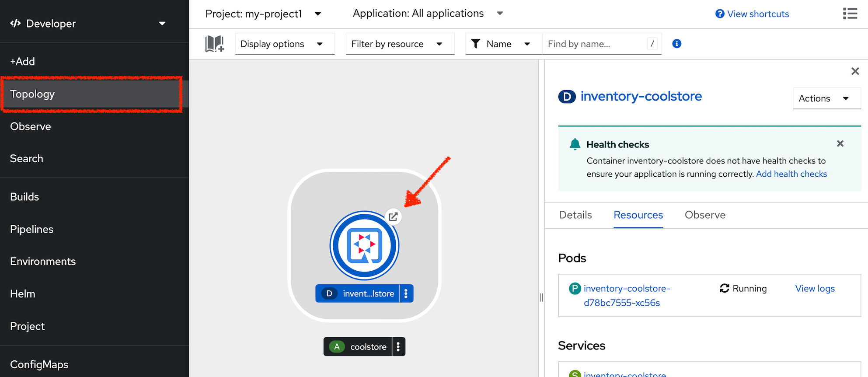Navigate to Builds
The height and width of the screenshot is (377, 868).
[94, 197]
